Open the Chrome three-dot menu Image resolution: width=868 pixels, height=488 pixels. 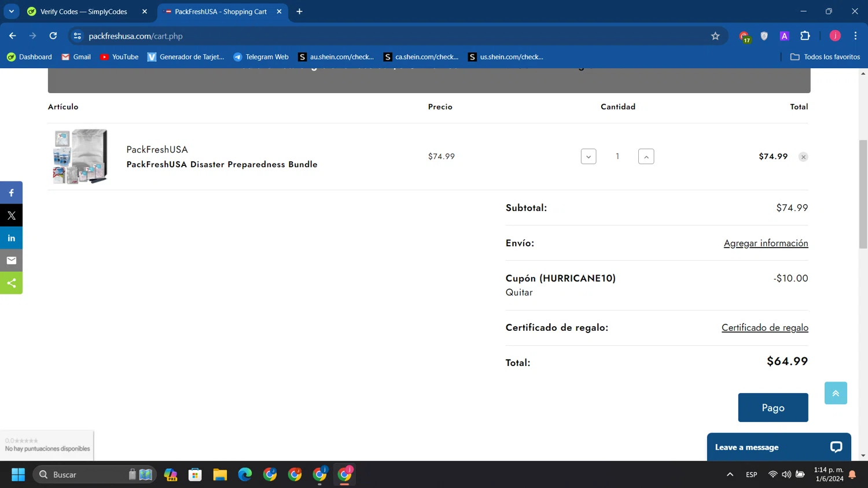coord(855,36)
